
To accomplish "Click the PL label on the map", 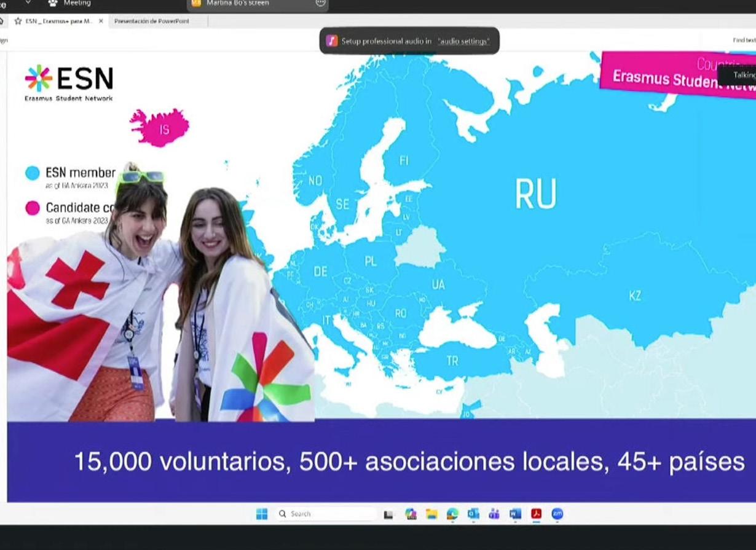I will pyautogui.click(x=371, y=261).
